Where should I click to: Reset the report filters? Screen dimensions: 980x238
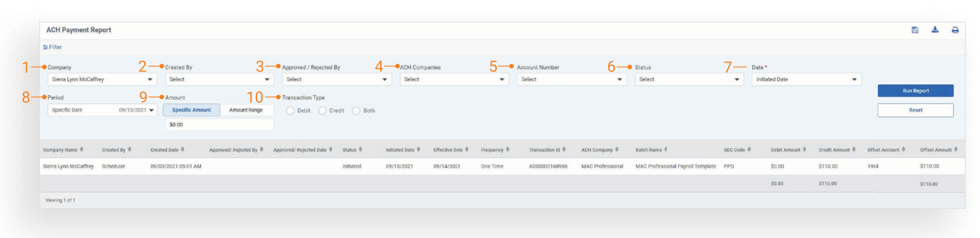[x=915, y=111]
